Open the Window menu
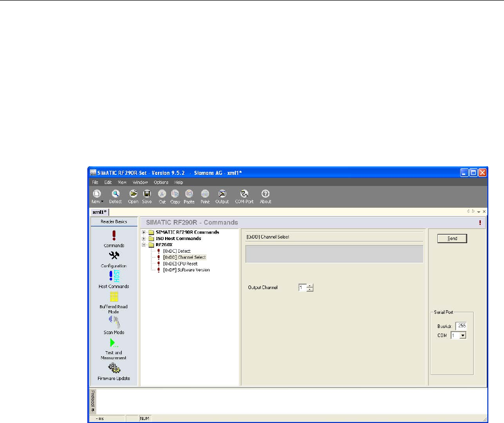 [x=140, y=182]
